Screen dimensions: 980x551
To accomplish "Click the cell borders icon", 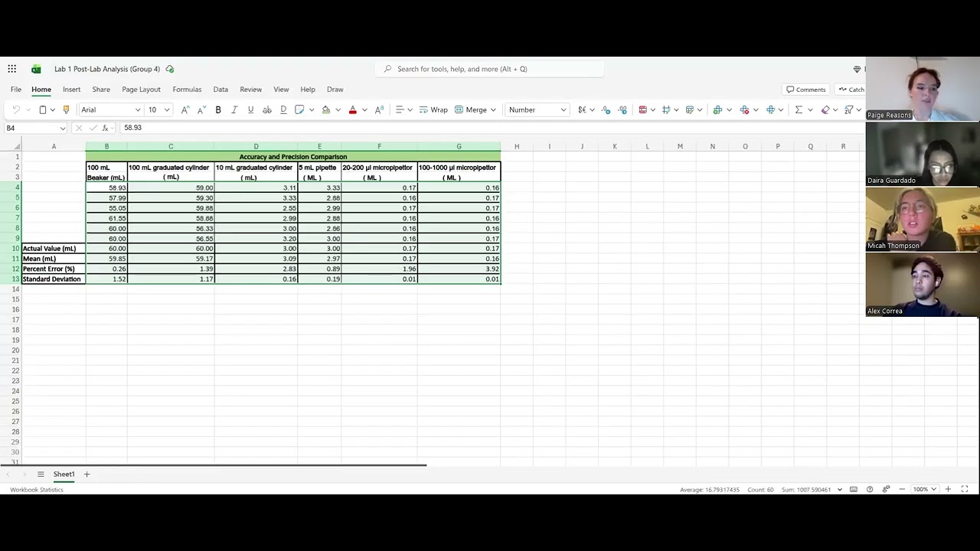I will coord(299,110).
